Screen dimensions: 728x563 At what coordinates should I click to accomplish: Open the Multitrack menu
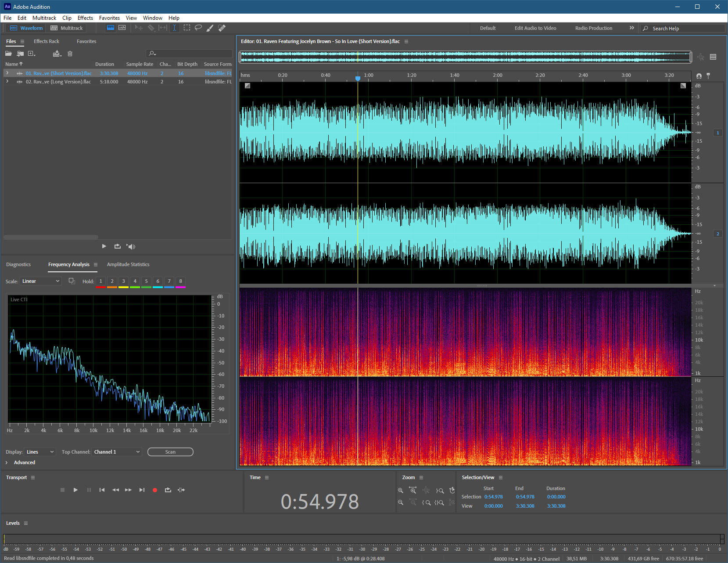(44, 18)
